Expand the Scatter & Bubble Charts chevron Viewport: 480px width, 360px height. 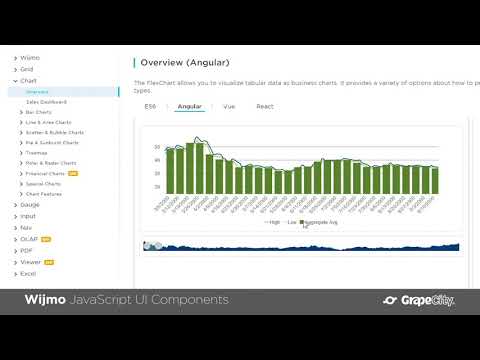[21, 133]
